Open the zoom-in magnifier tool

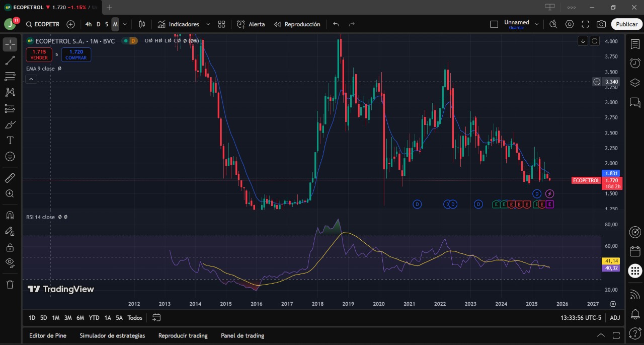tap(10, 193)
